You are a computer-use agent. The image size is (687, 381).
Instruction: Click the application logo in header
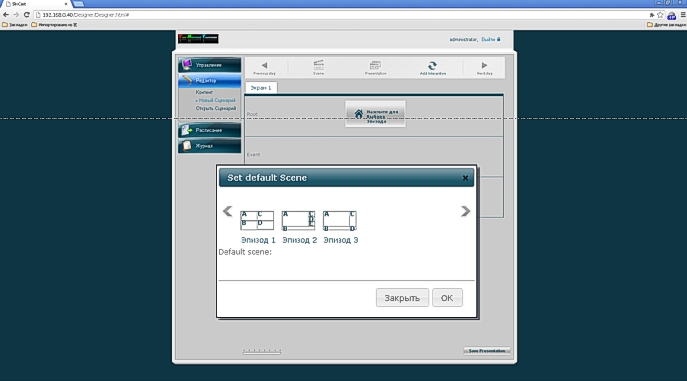(x=198, y=39)
